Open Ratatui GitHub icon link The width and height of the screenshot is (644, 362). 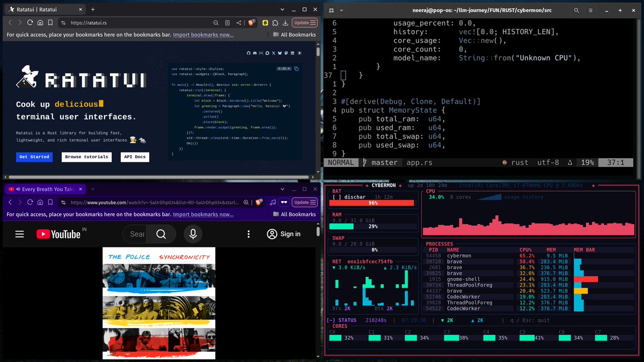tap(248, 53)
